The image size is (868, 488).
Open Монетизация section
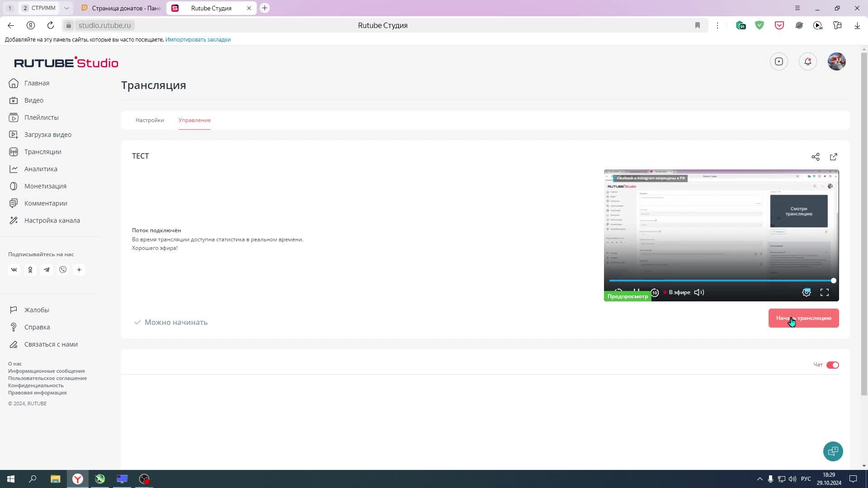38,186
